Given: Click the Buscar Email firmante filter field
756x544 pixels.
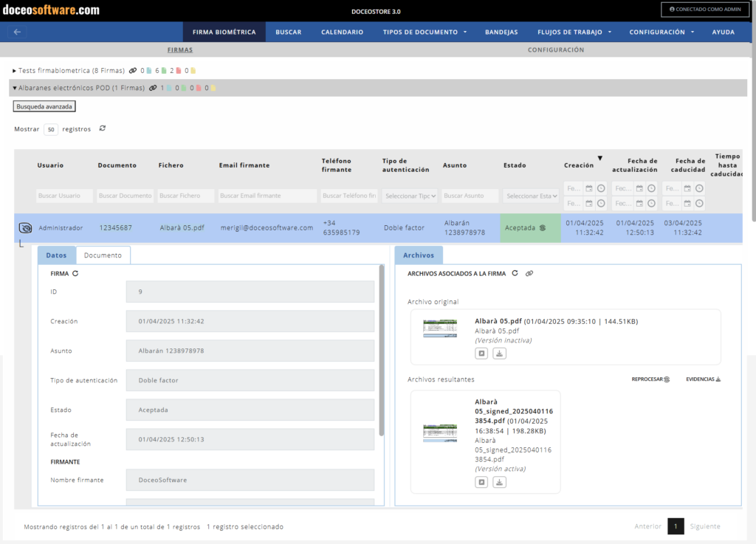Looking at the screenshot, I should tap(267, 196).
